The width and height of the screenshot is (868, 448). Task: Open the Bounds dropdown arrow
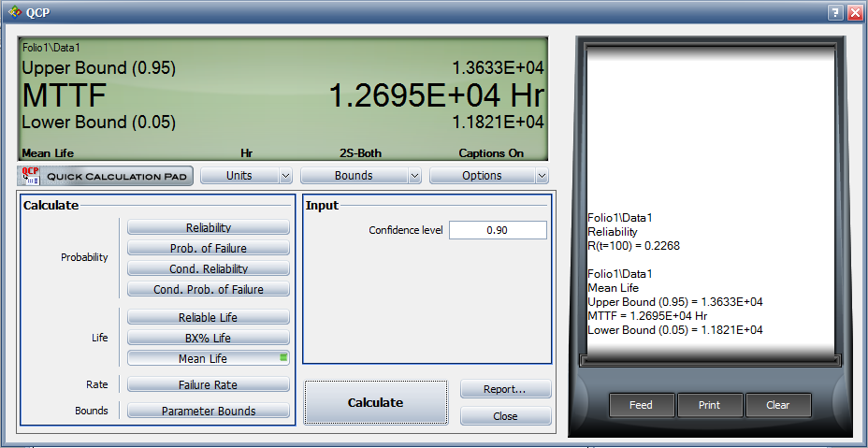point(414,176)
